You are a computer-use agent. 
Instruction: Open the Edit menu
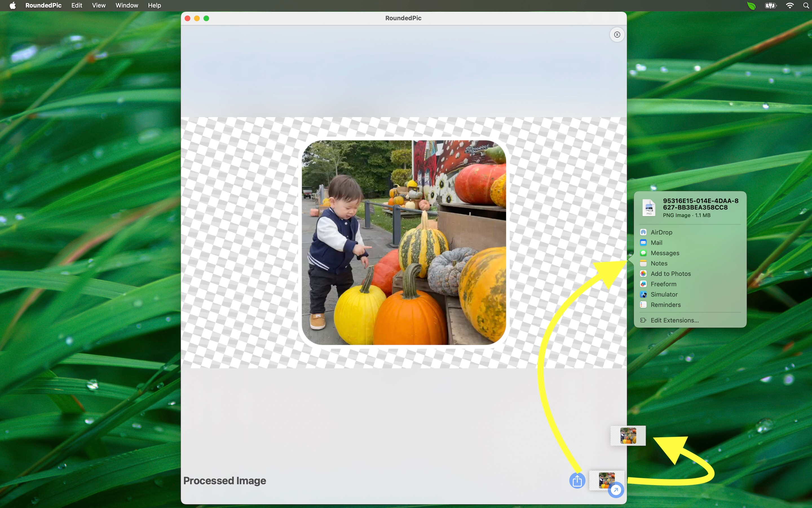coord(77,5)
